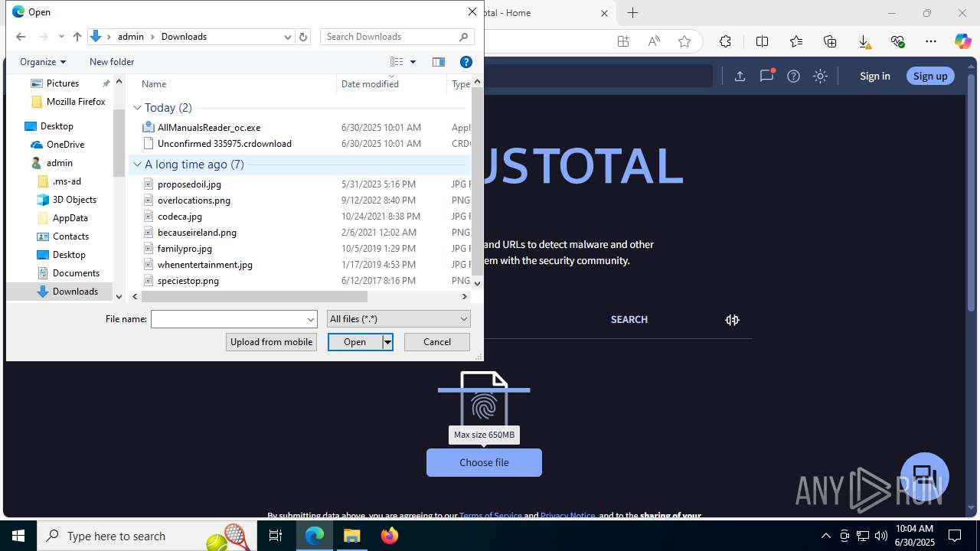The width and height of the screenshot is (980, 551).
Task: Click Upload from mobile button
Action: click(271, 342)
